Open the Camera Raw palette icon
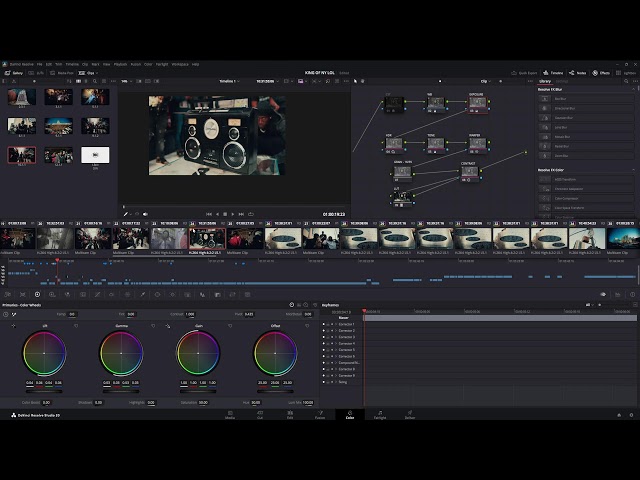 8,294
